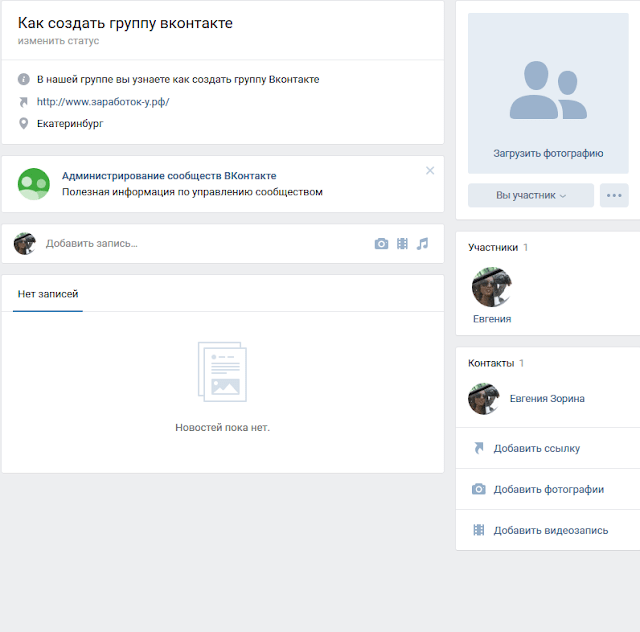The height and width of the screenshot is (632, 640).
Task: Click Полезная информация по управлению сообществом text
Action: click(192, 192)
